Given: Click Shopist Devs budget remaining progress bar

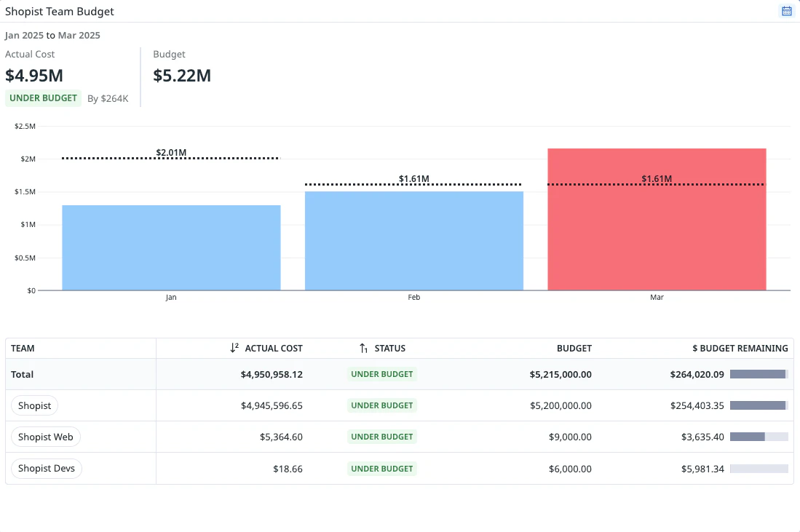Looking at the screenshot, I should coord(759,469).
